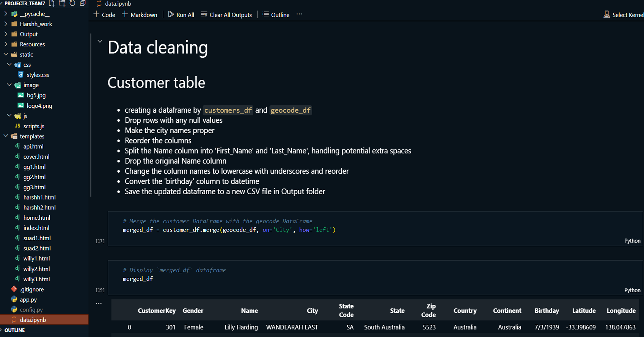Expand the OUTLINE panel section

pos(15,330)
